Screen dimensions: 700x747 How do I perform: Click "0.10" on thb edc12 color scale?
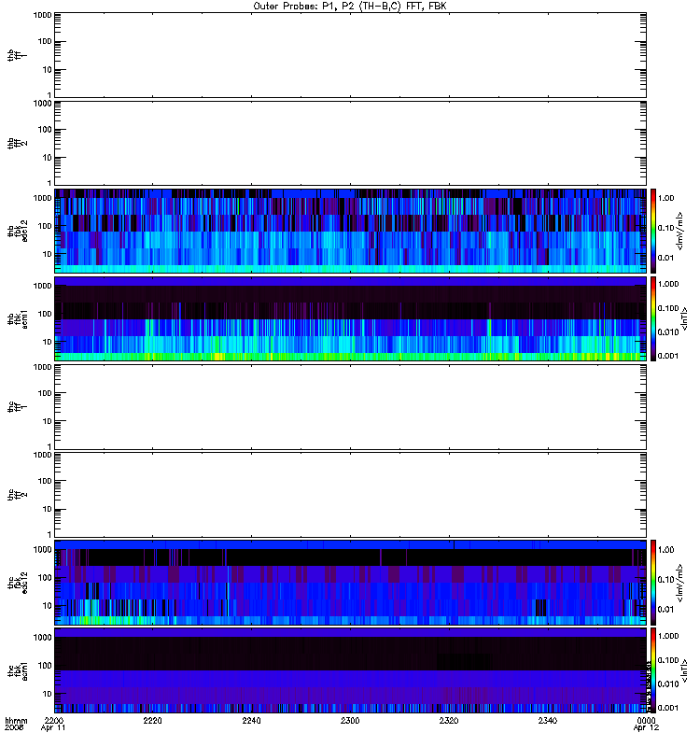pyautogui.click(x=666, y=228)
